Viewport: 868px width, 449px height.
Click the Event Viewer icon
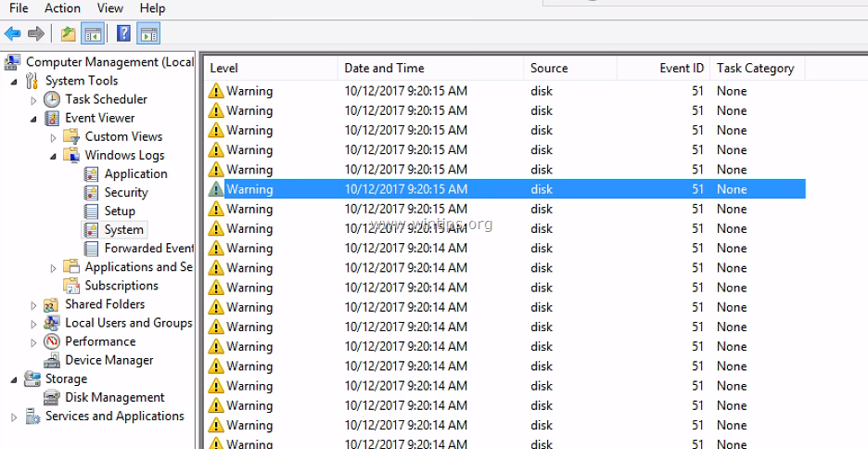(x=52, y=118)
